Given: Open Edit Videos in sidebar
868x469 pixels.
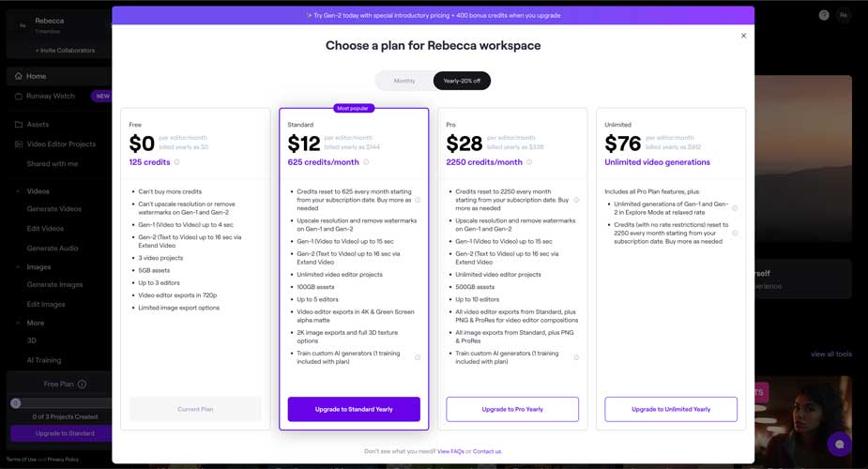Looking at the screenshot, I should [x=45, y=229].
